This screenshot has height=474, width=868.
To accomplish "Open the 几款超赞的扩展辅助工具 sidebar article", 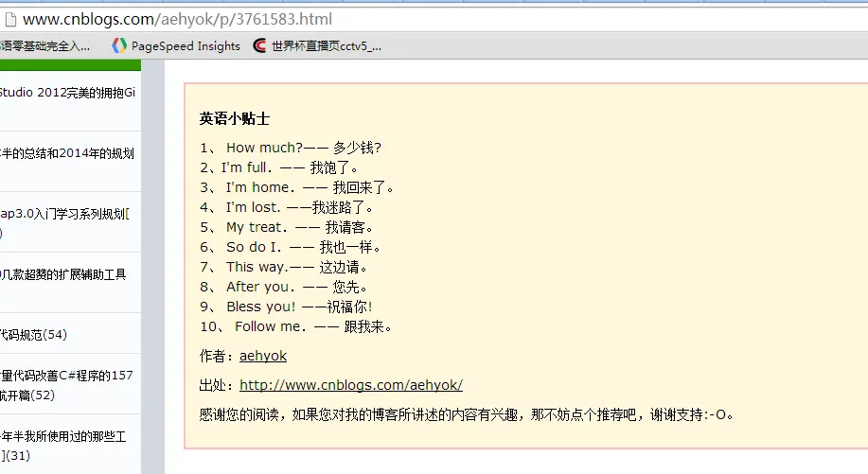I will tap(63, 274).
